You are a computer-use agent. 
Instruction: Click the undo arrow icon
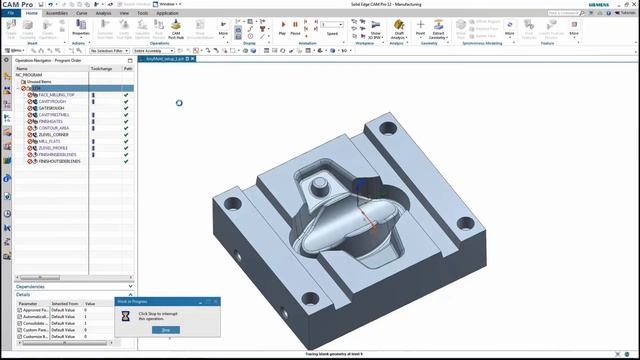(50, 4)
